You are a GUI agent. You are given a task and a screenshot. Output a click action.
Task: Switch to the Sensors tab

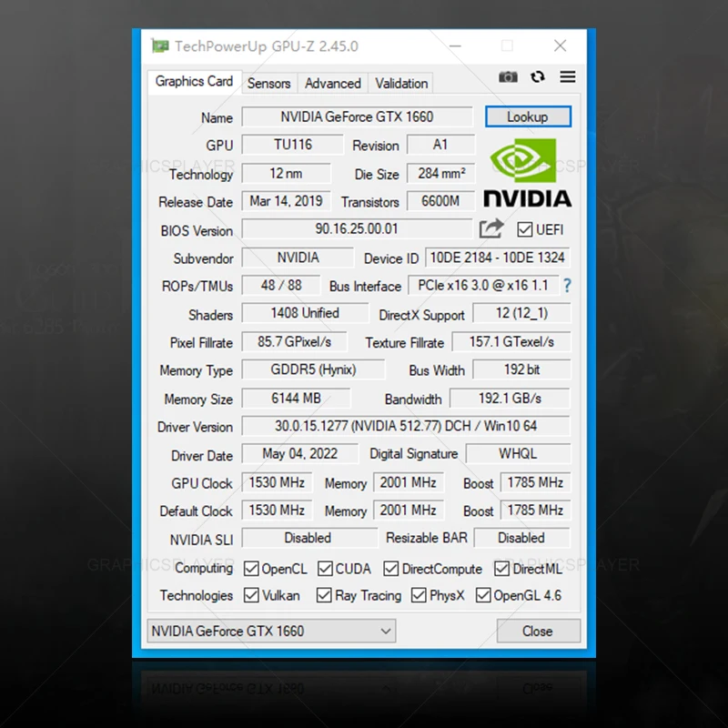tap(268, 84)
